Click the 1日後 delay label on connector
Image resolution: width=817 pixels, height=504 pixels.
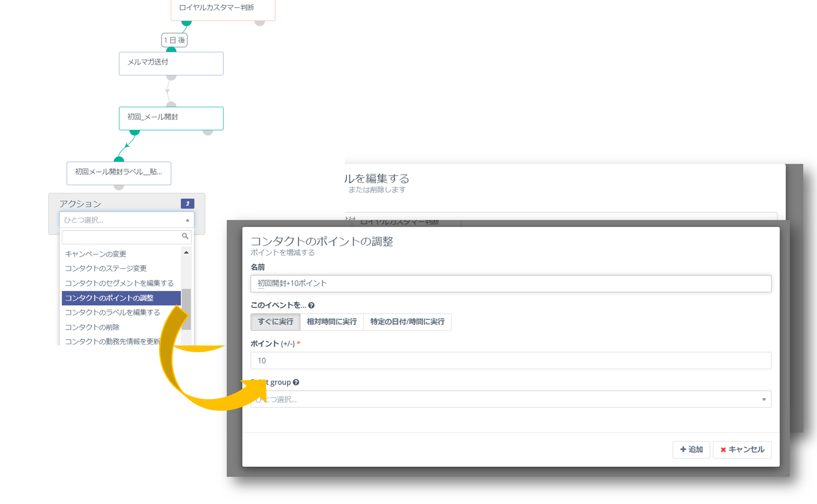[x=174, y=40]
